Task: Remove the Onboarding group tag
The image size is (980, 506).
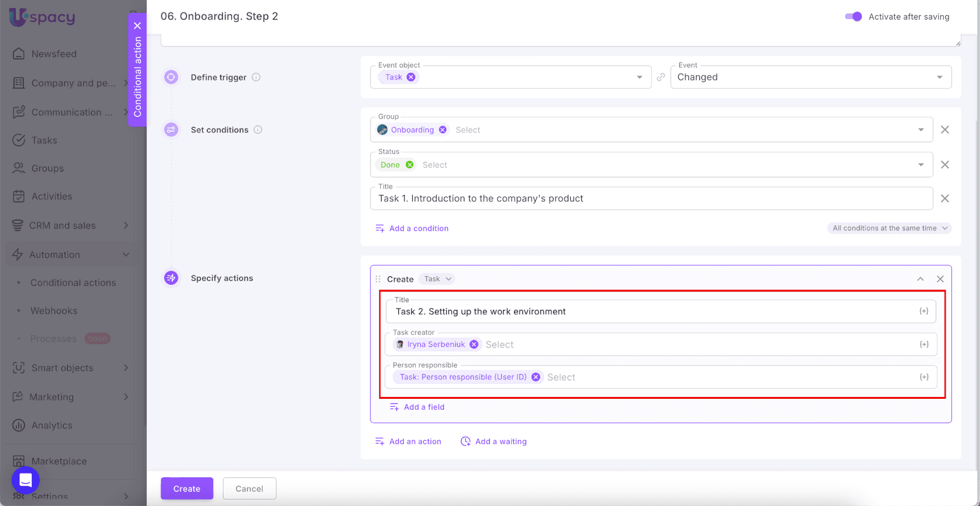Action: (x=443, y=130)
